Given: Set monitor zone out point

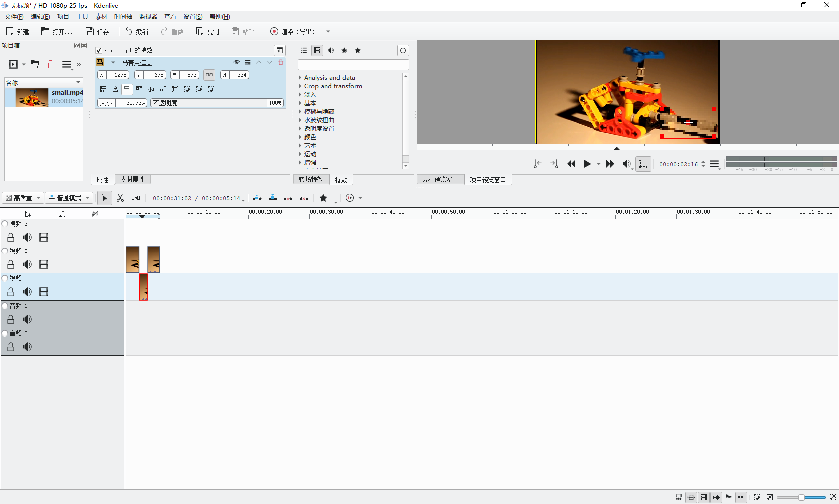Looking at the screenshot, I should (x=554, y=164).
